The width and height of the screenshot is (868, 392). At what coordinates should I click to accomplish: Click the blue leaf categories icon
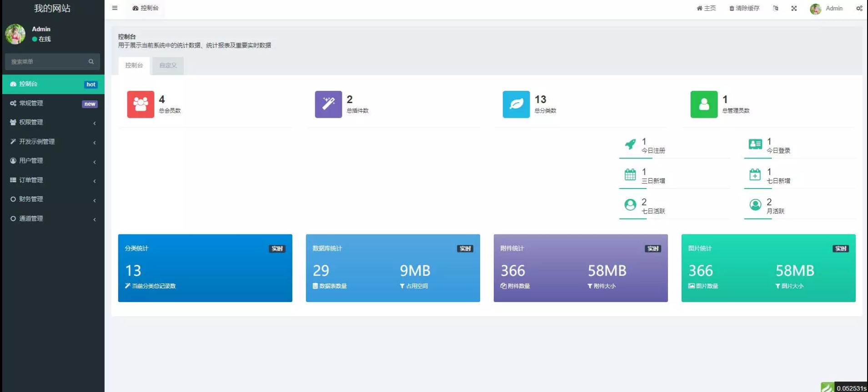[x=516, y=104]
